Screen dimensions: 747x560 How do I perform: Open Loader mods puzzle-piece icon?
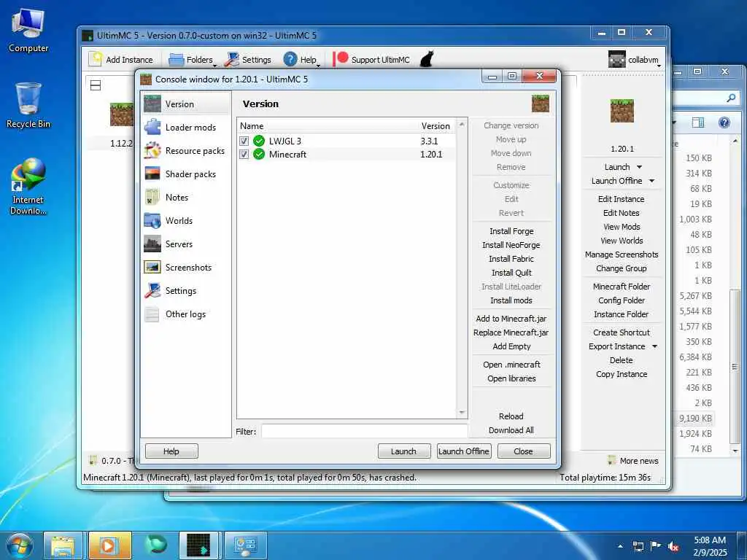(152, 127)
